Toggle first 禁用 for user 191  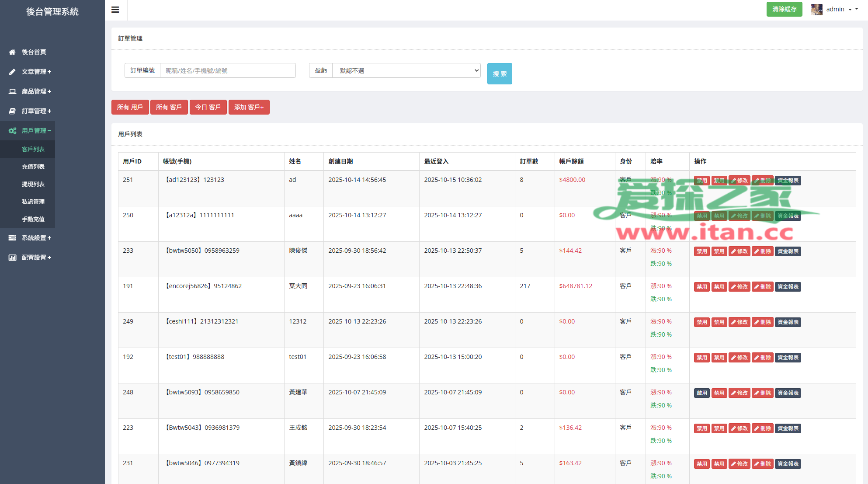click(x=701, y=287)
